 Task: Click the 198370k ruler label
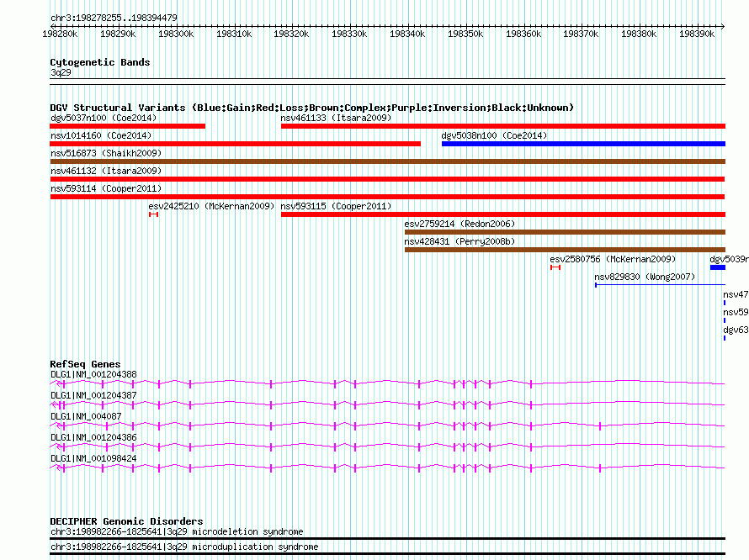tap(581, 34)
